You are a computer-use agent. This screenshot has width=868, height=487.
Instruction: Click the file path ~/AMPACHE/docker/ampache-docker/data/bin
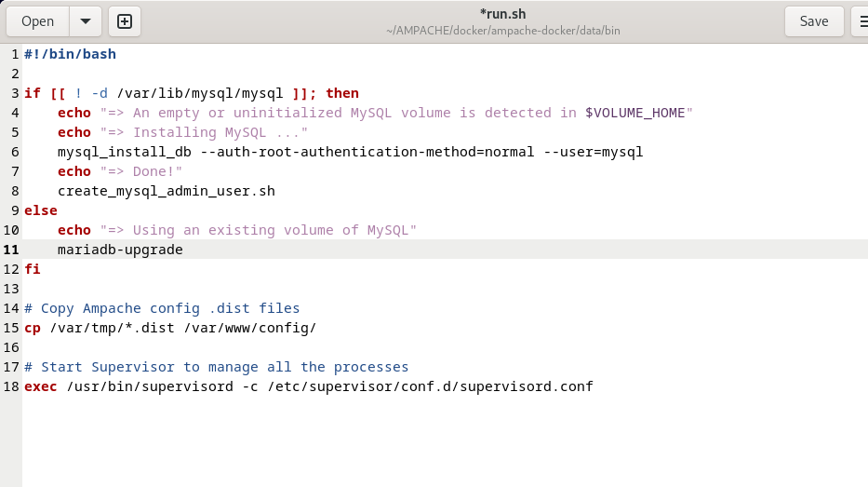[502, 31]
